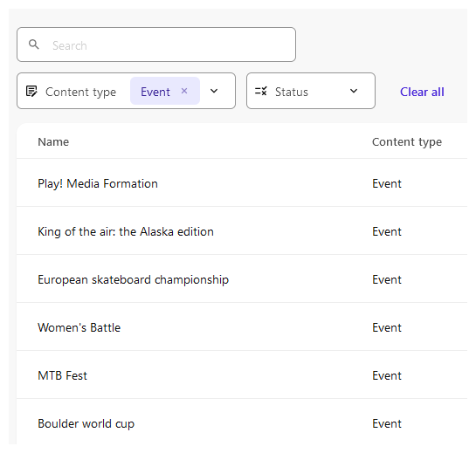Click the Content type column header
The height and width of the screenshot is (453, 476).
(407, 142)
